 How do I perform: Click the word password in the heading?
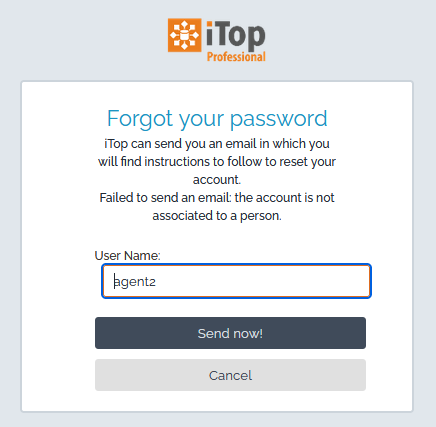279,119
